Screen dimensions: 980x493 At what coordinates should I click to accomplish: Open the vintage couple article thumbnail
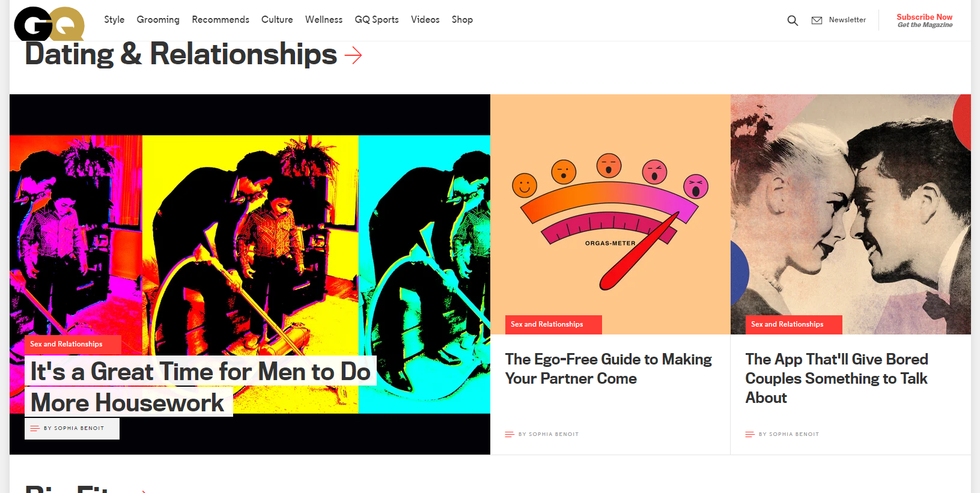(x=850, y=214)
